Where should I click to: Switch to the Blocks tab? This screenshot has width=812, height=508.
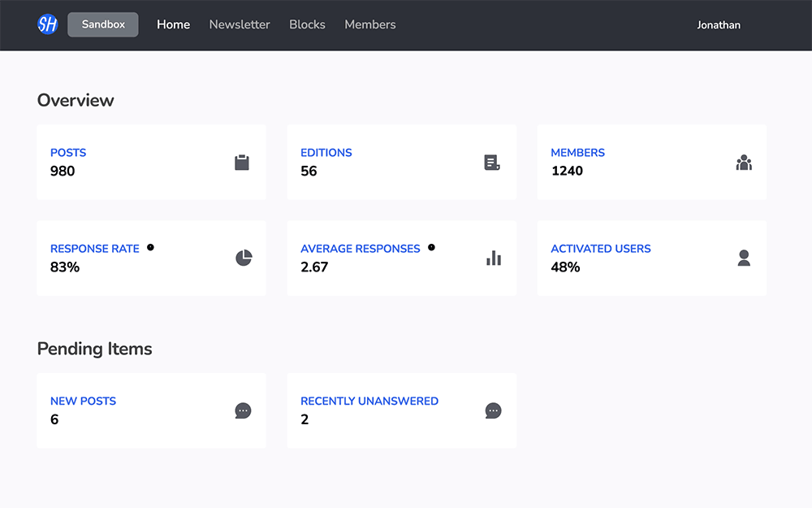(x=307, y=24)
